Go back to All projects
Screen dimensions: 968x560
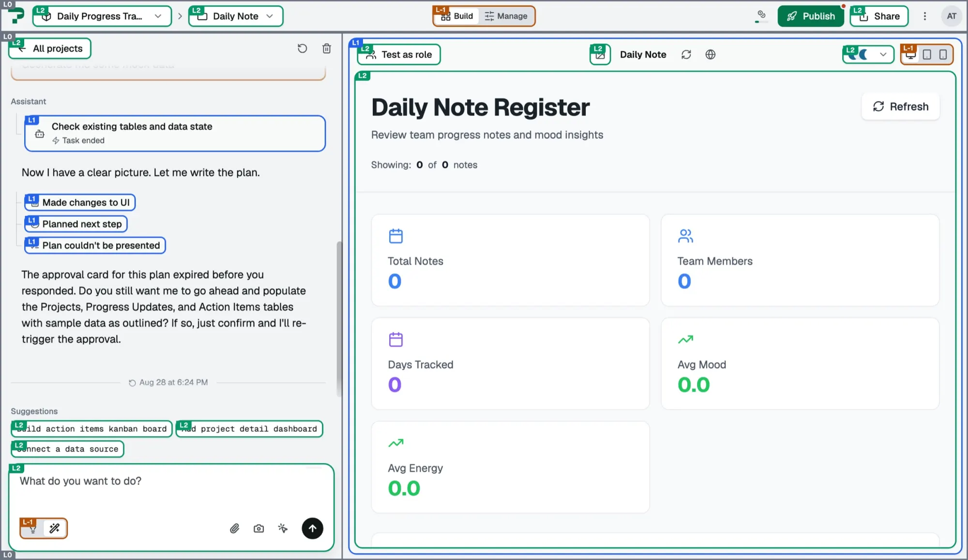pyautogui.click(x=50, y=48)
